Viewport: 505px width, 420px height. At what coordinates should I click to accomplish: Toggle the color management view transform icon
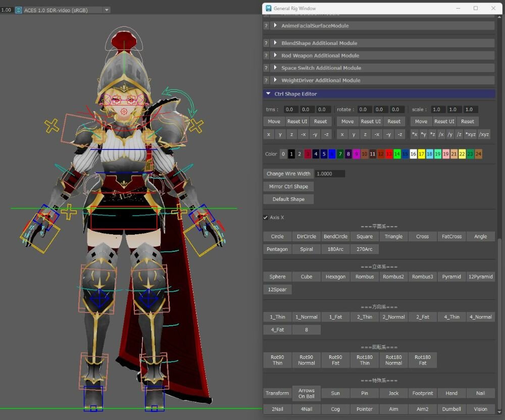19,10
